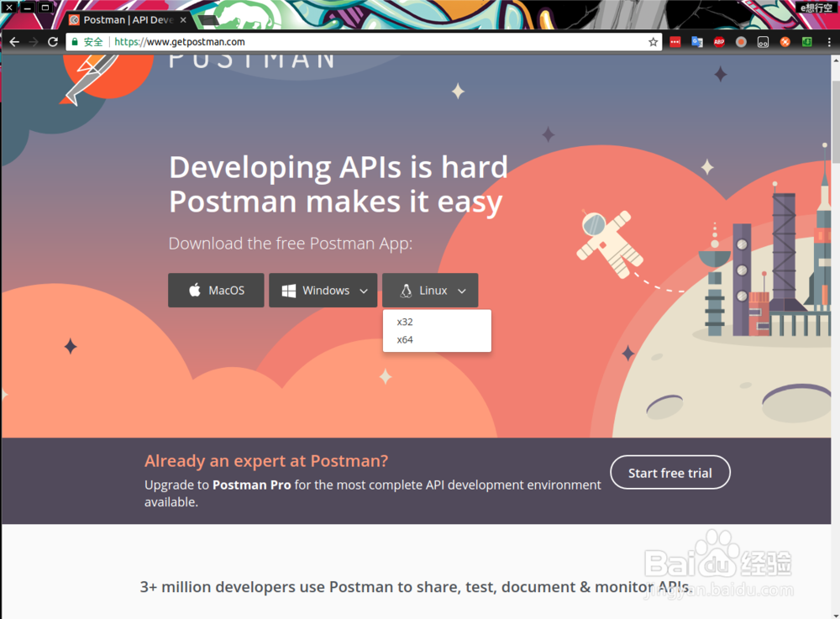840x619 pixels.
Task: Close the Postman browser tab
Action: click(x=183, y=20)
